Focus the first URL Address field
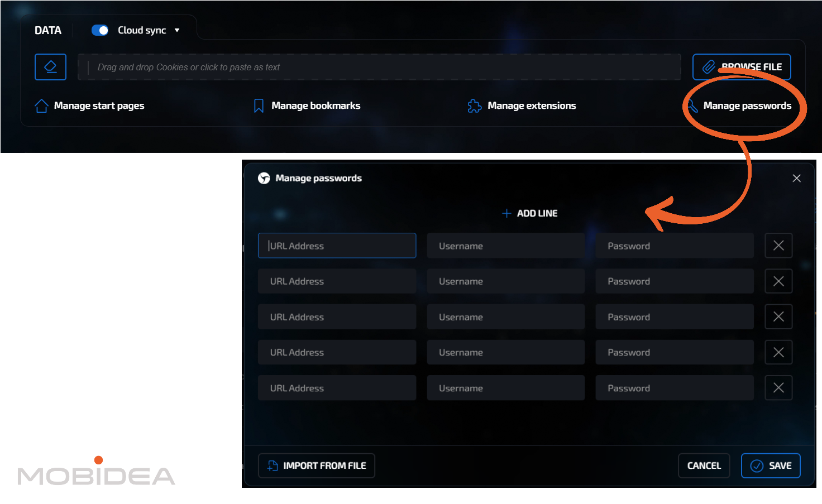Image resolution: width=822 pixels, height=504 pixels. coord(337,246)
